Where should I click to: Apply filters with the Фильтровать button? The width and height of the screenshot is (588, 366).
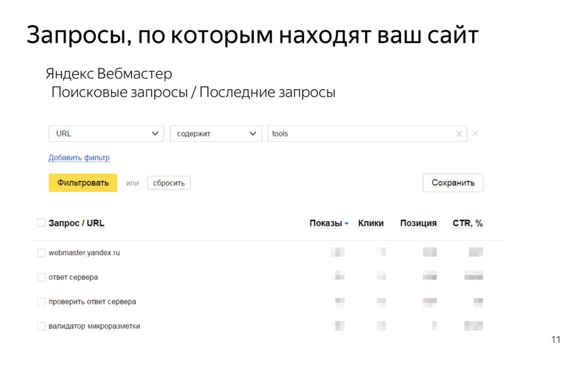coord(83,183)
